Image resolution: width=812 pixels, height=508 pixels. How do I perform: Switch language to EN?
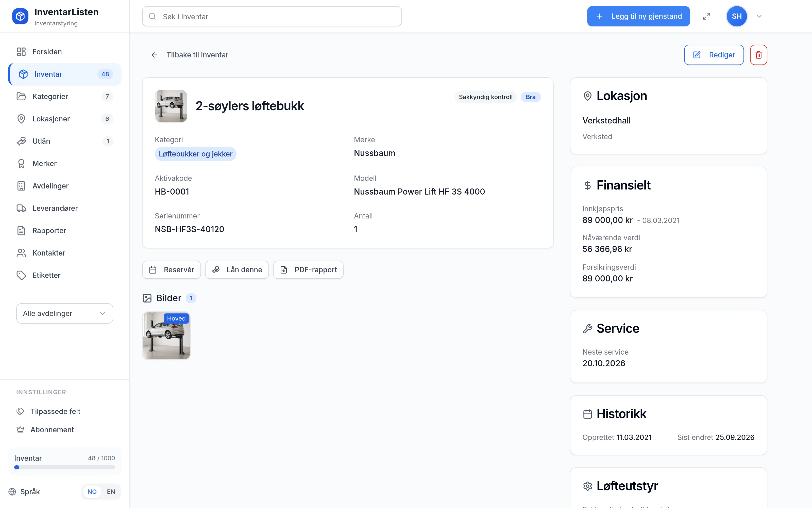[111, 491]
